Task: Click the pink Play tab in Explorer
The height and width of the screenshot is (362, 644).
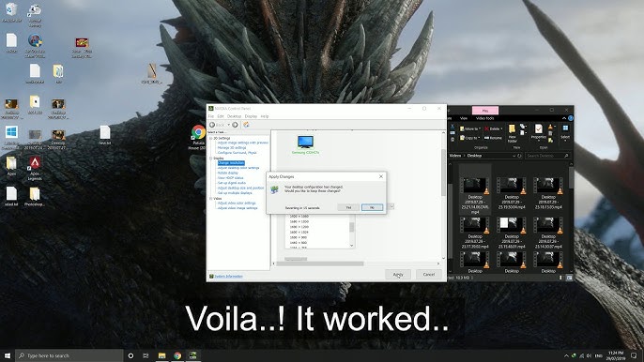Action: click(485, 110)
